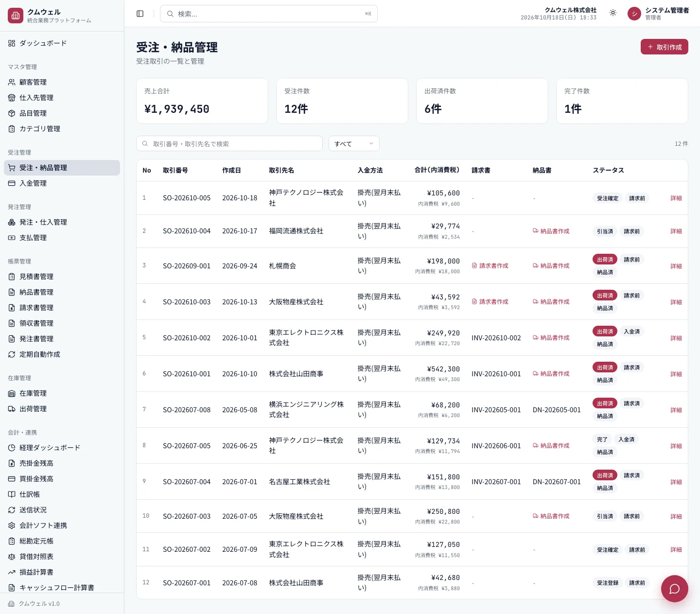Image resolution: width=700 pixels, height=614 pixels.
Task: Toggle the sidebar panel icon
Action: 140,14
